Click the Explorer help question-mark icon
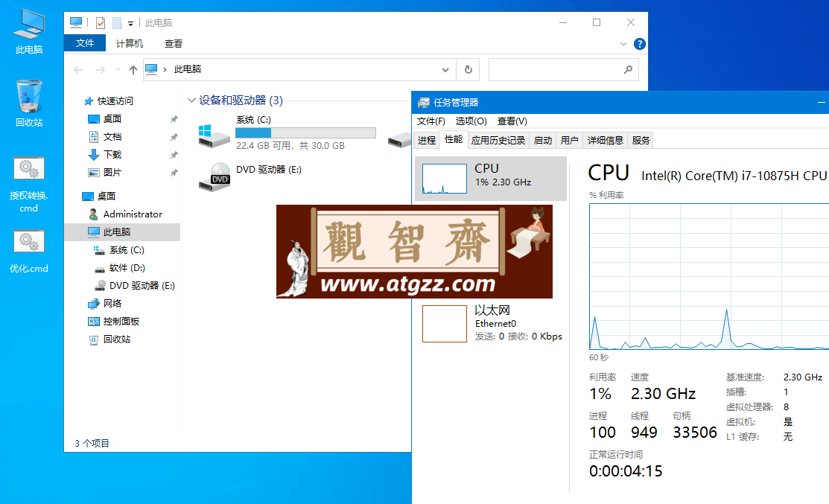829x504 pixels. point(639,44)
